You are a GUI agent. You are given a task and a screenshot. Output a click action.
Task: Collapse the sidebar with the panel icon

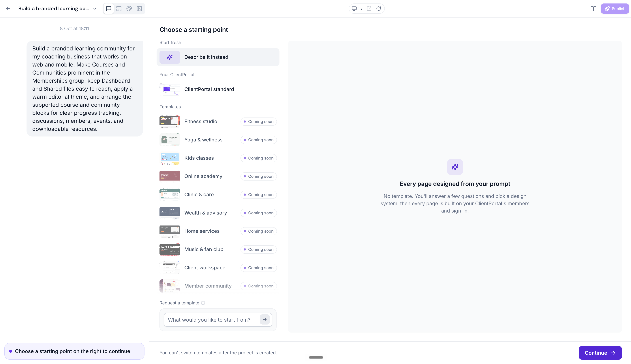coord(139,9)
